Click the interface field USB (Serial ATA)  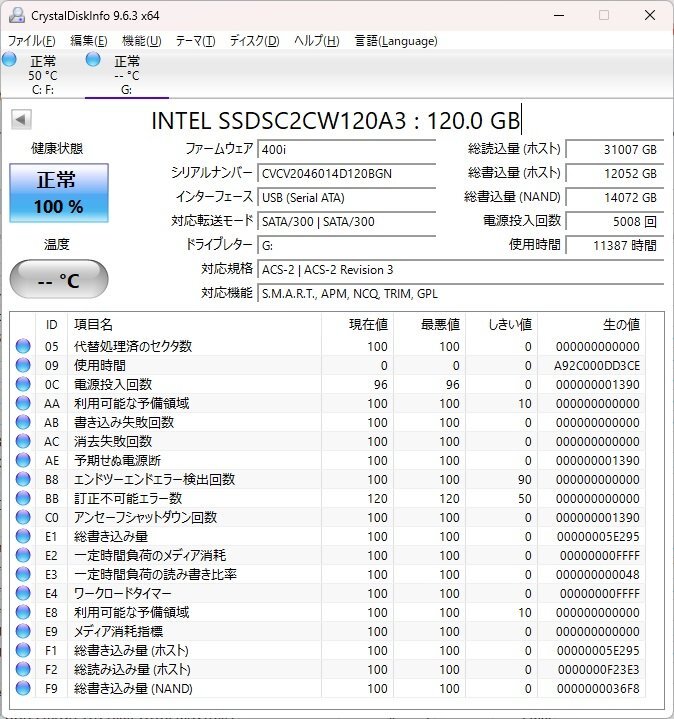point(347,198)
